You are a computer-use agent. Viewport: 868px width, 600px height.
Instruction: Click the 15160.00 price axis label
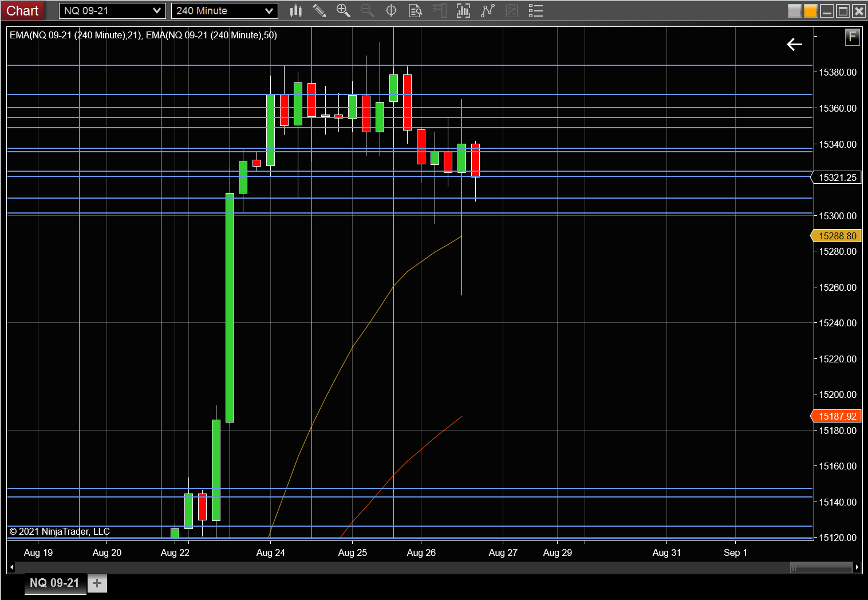tap(838, 466)
